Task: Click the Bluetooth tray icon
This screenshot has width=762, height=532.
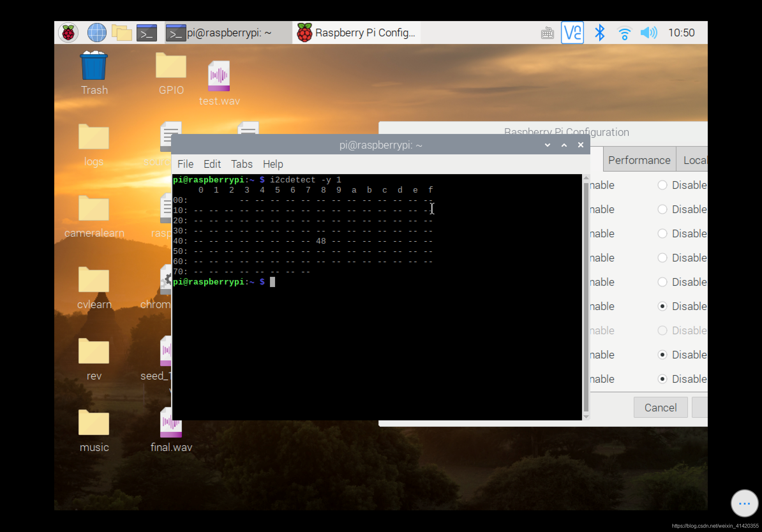Action: coord(599,33)
